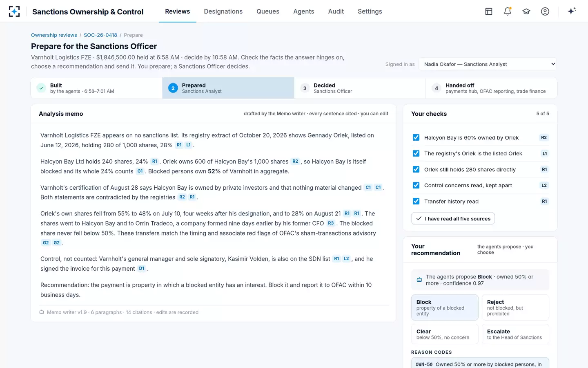588x368 pixels.
Task: Open the Audit tab
Action: point(336,11)
